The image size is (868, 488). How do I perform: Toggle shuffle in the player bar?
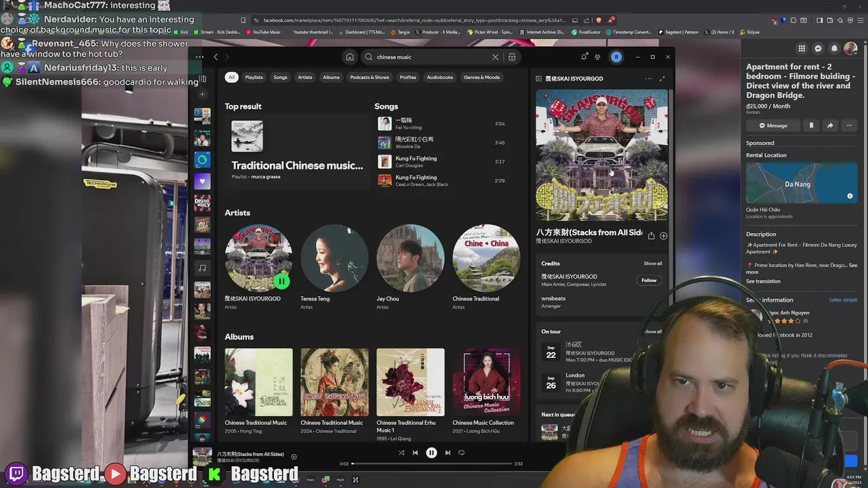401,453
